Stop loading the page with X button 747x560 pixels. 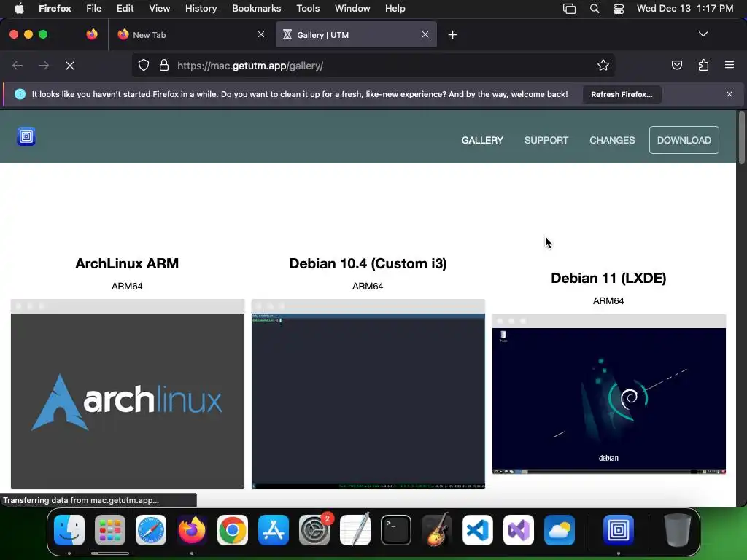coord(70,66)
